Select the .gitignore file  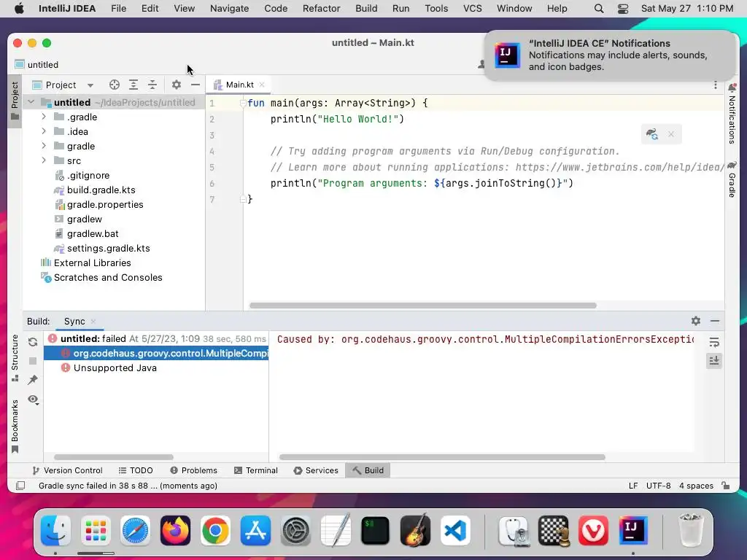pyautogui.click(x=88, y=175)
